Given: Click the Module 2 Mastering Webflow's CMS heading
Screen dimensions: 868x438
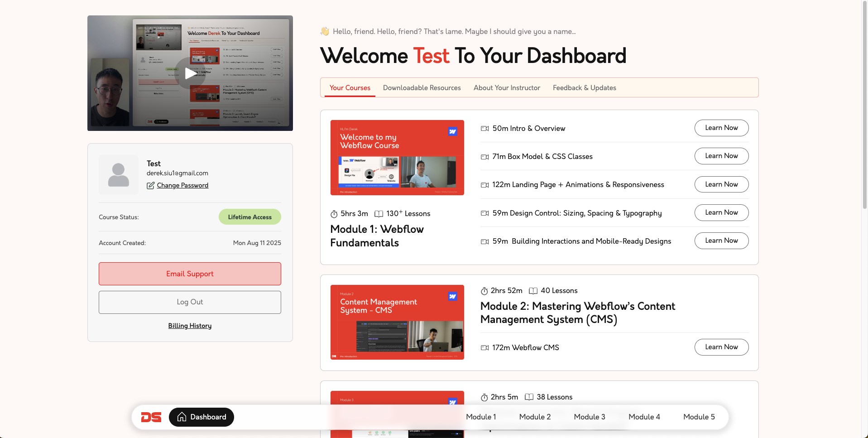Looking at the screenshot, I should click(578, 313).
